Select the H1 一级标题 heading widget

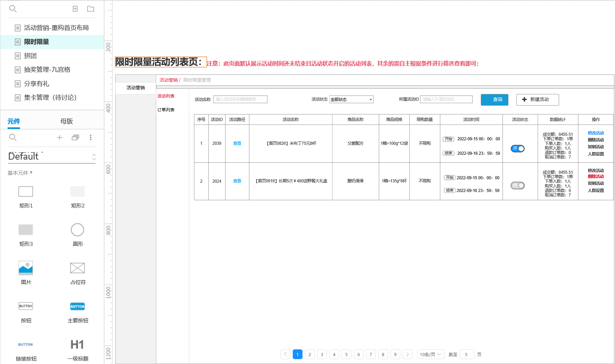(x=78, y=344)
